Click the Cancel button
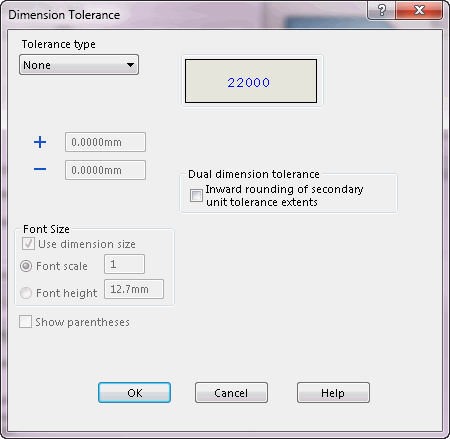The image size is (450, 439). tap(231, 393)
